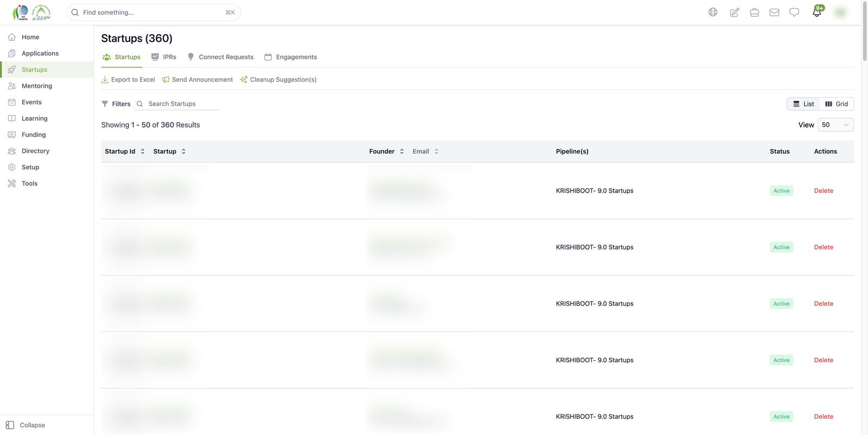Click the Home sidebar icon
The image size is (868, 435).
tap(11, 37)
